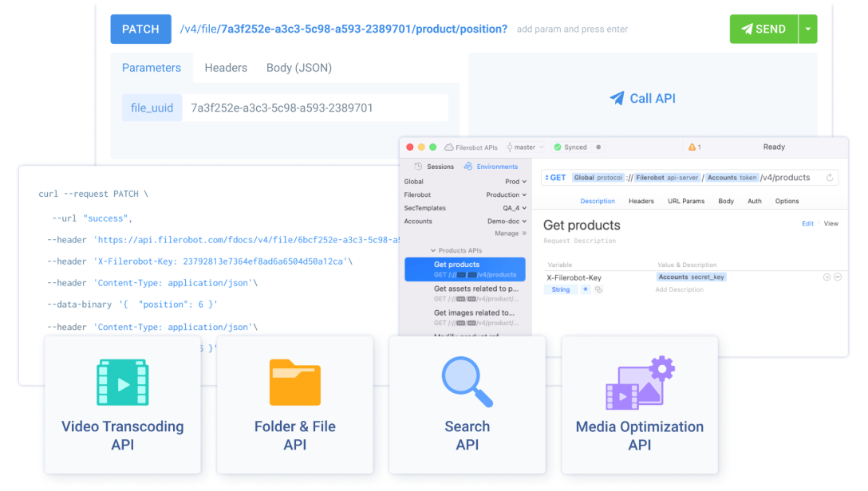The image size is (868, 491).
Task: Click the Video Transcoding API film icon
Action: (122, 383)
